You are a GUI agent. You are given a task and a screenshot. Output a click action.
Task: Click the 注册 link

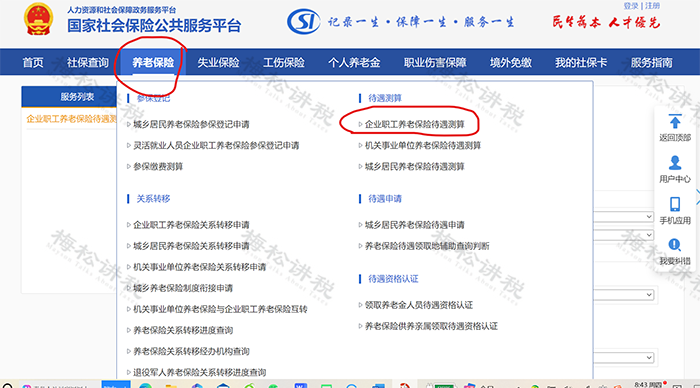click(652, 6)
